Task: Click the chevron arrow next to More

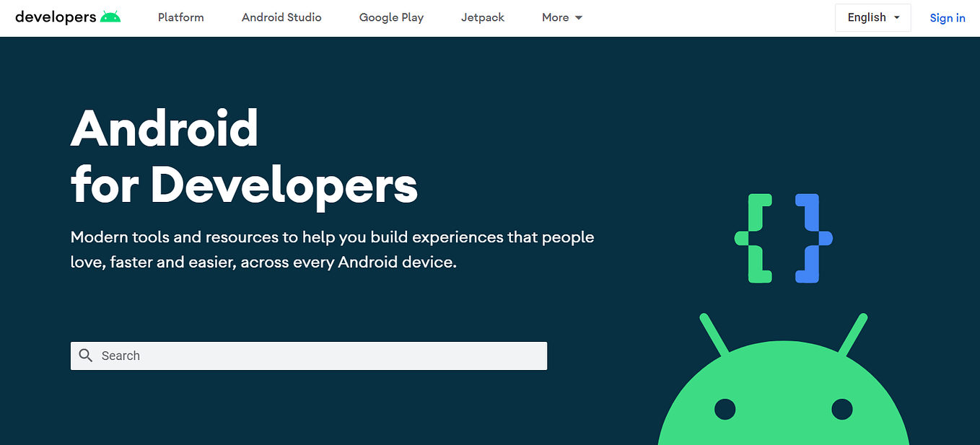Action: [578, 17]
